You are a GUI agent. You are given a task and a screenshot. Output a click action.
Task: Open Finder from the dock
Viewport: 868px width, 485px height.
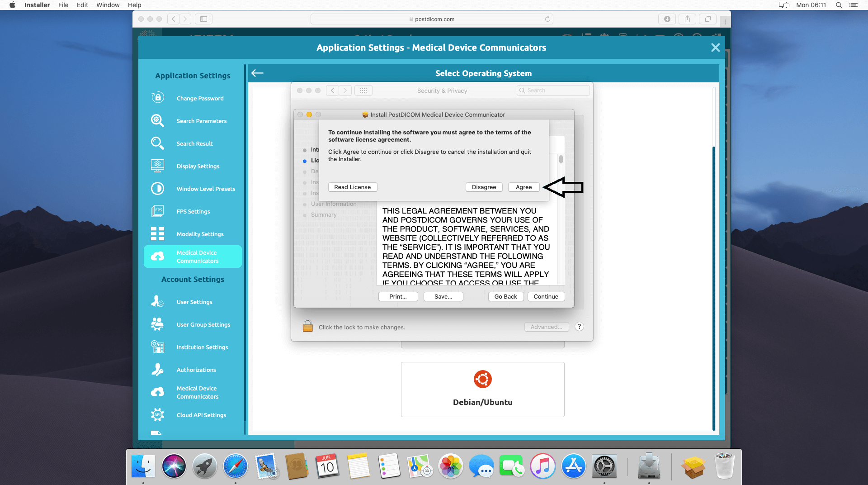143,466
